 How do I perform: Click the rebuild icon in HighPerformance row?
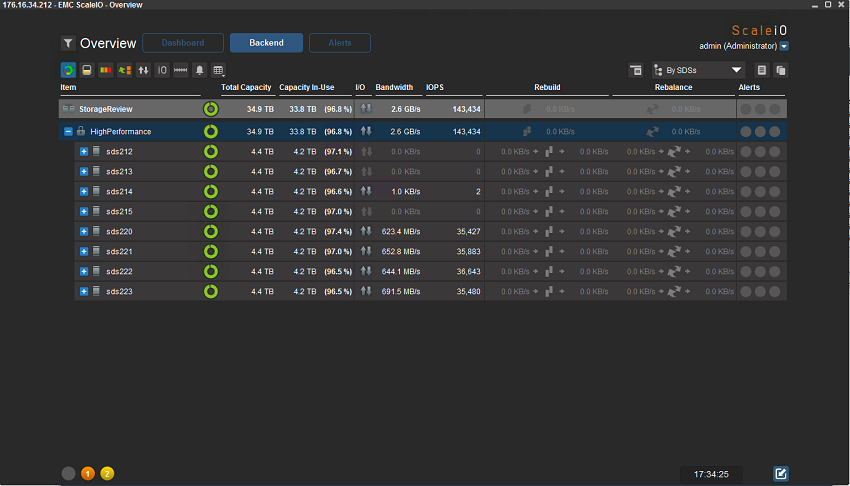coord(527,131)
